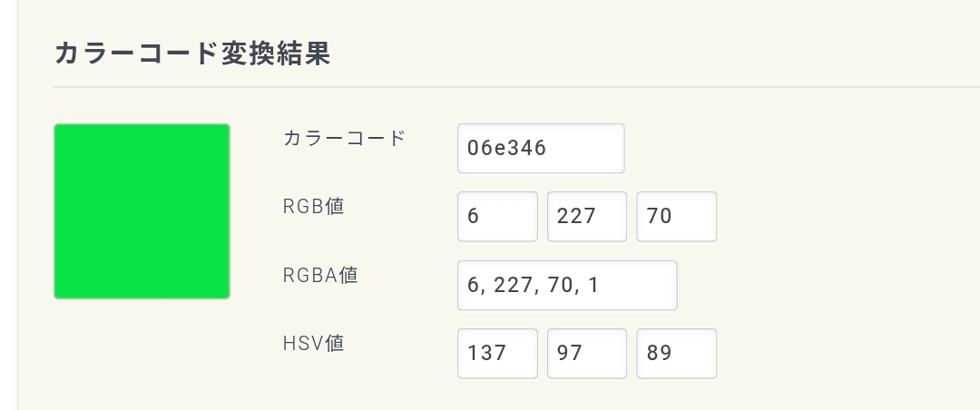Click the color code field showing 06e346

click(x=541, y=148)
